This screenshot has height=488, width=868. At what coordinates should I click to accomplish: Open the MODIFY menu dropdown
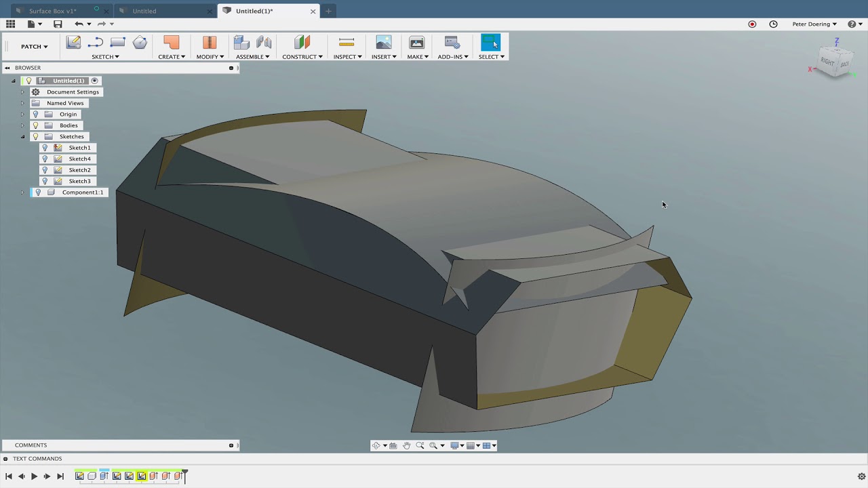210,57
